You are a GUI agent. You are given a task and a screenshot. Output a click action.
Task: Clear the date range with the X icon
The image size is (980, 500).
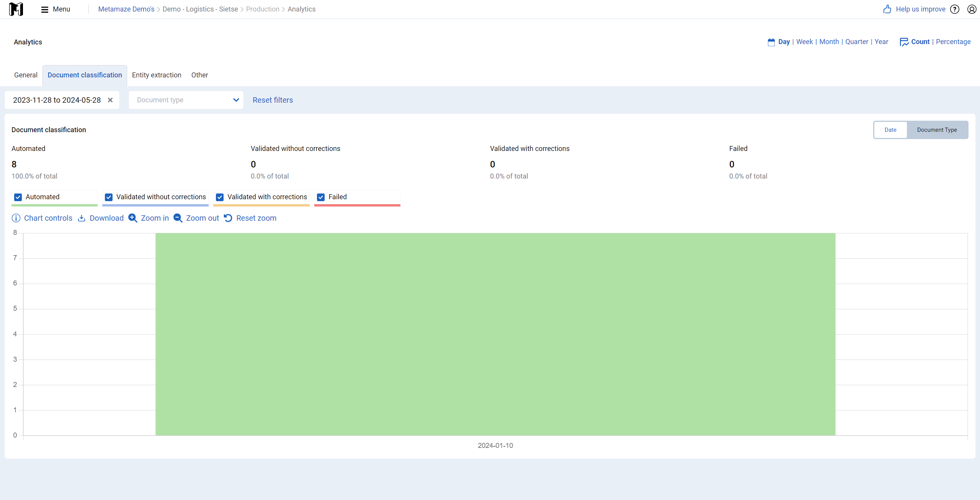pyautogui.click(x=110, y=100)
